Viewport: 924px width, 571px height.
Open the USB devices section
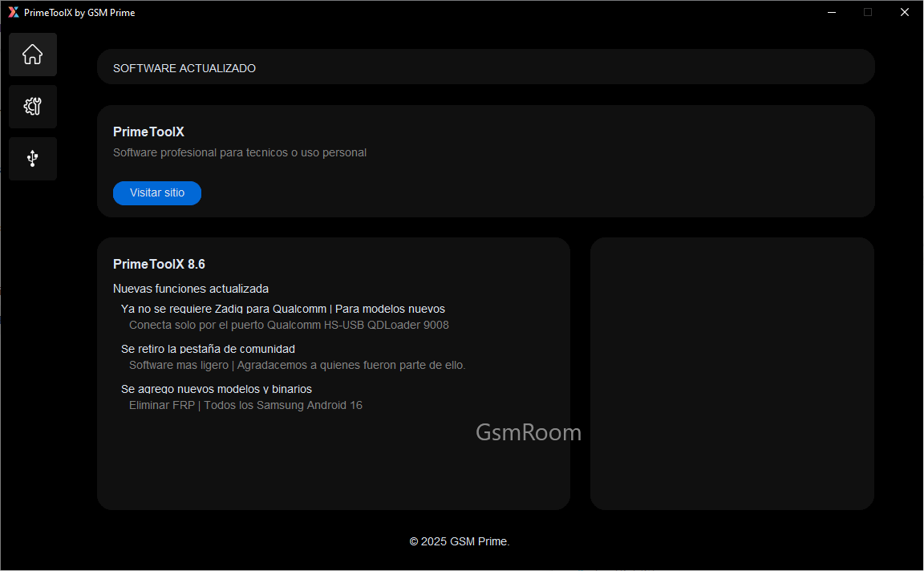point(33,159)
